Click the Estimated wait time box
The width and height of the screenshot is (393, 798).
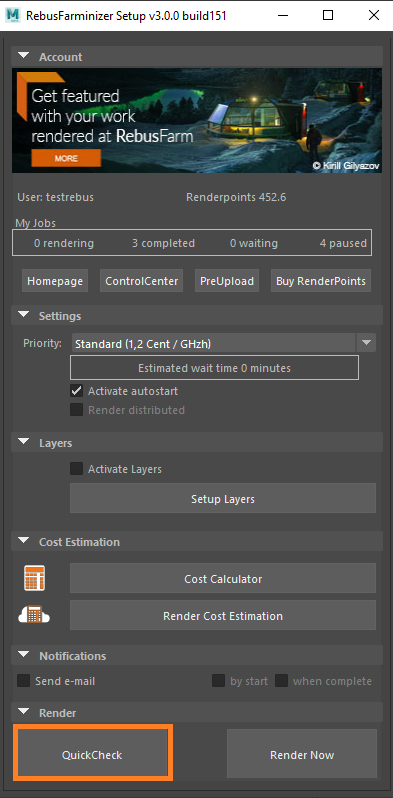(214, 367)
